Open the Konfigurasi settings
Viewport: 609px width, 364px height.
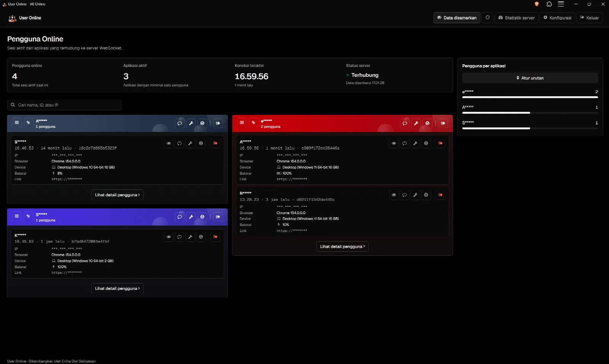557,18
